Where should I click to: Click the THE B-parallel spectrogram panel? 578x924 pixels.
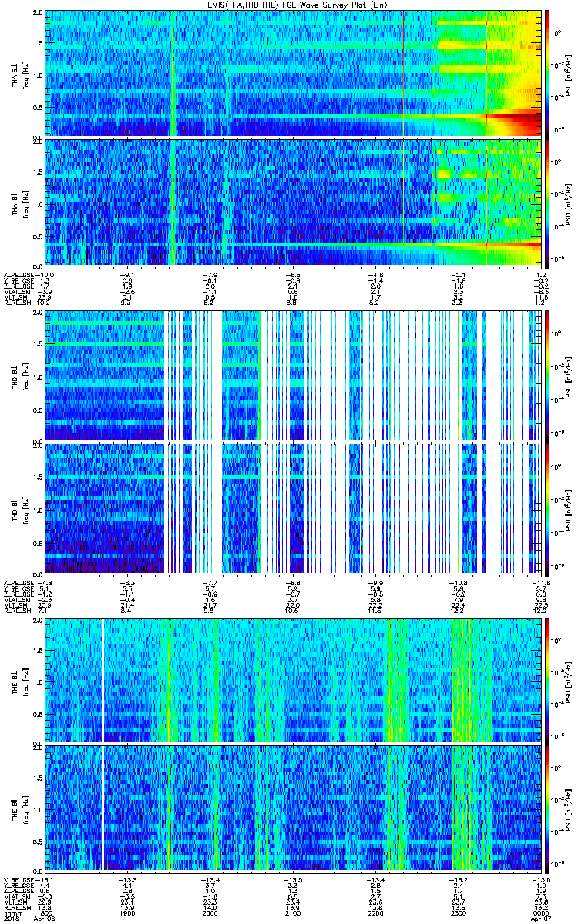point(294,808)
